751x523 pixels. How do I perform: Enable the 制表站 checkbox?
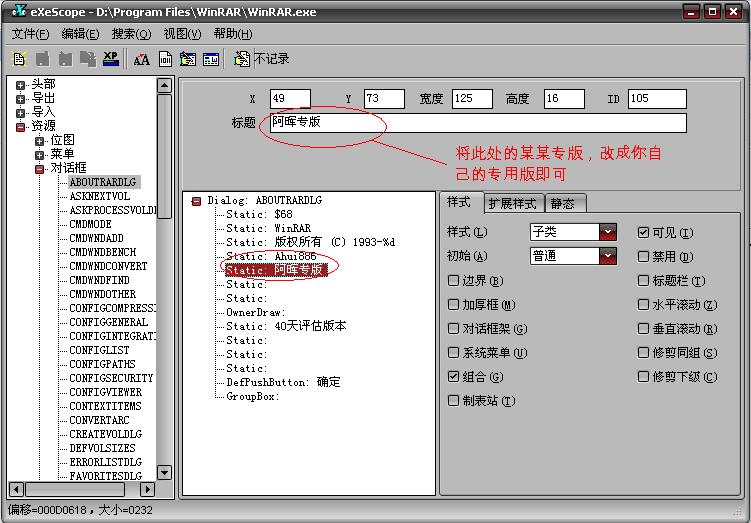[453, 400]
